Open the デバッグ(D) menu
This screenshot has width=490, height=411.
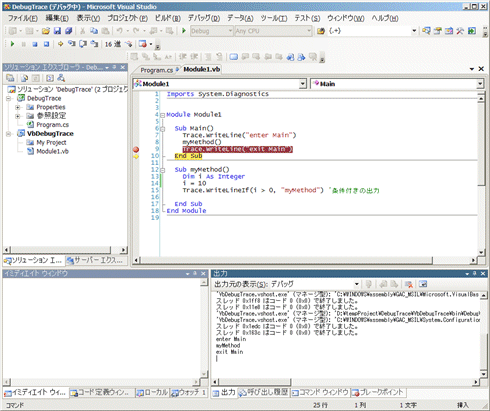pyautogui.click(x=204, y=18)
